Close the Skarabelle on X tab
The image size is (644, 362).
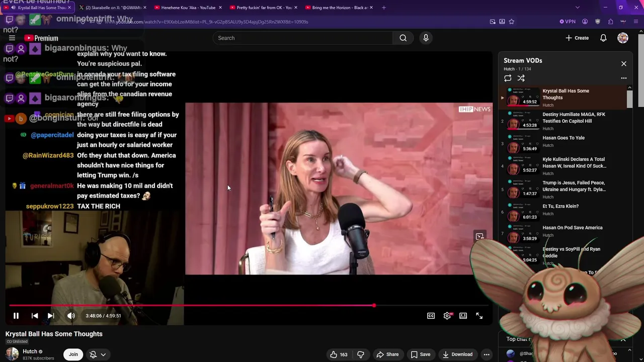(145, 8)
